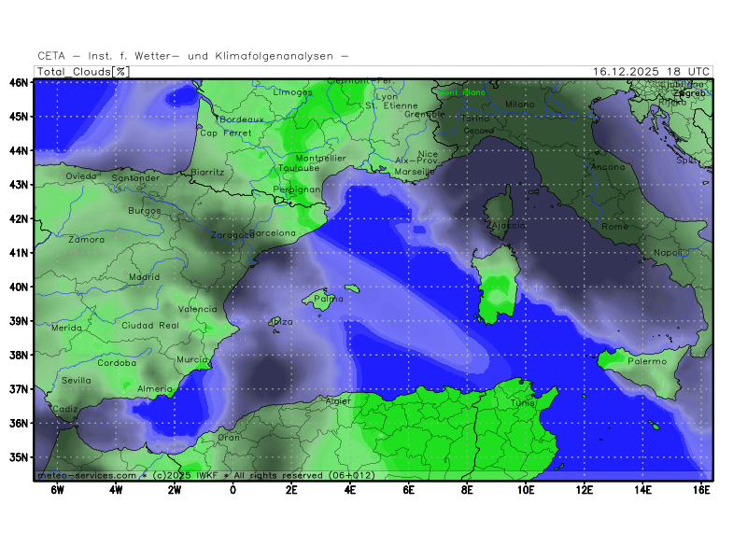Viewport: 747px width, 560px height.
Task: Click the Palma label on Mallorca
Action: pos(328,299)
